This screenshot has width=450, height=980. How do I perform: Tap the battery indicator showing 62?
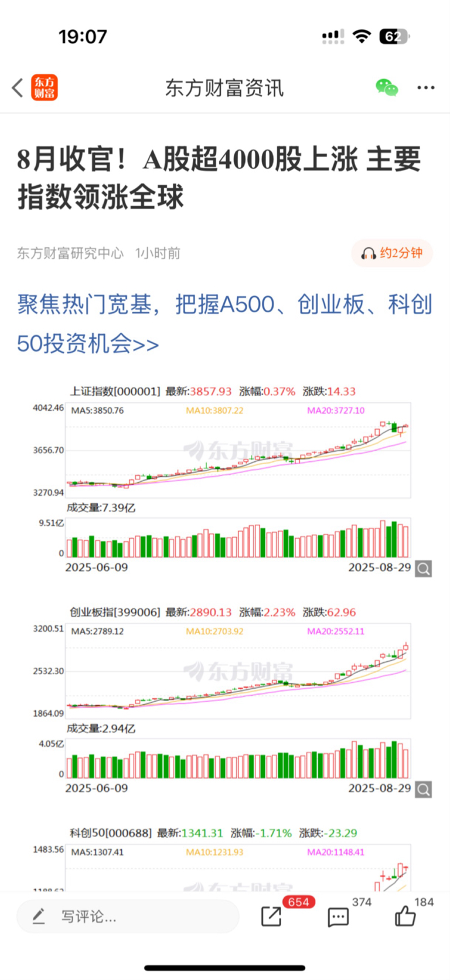(395, 37)
